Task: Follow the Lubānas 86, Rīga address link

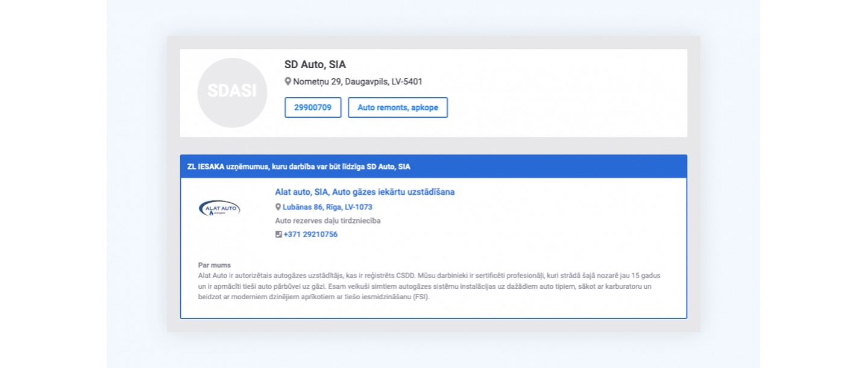Action: tap(327, 207)
